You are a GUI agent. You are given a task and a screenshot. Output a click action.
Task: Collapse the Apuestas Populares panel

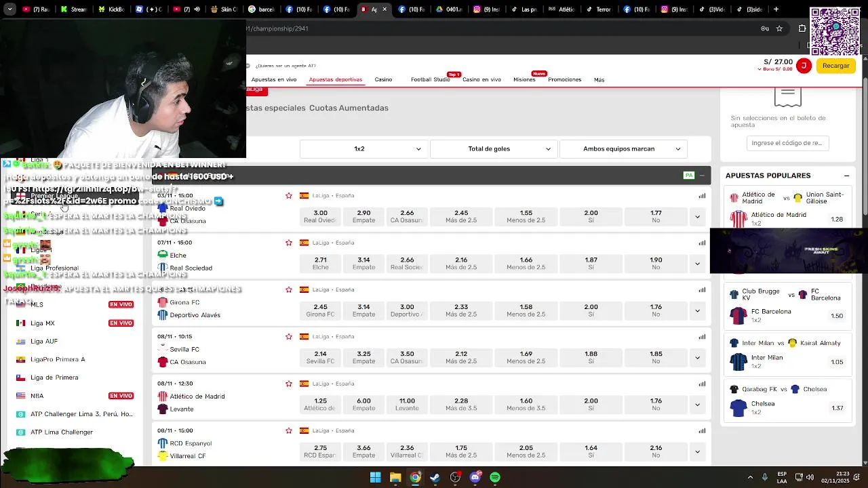point(846,176)
